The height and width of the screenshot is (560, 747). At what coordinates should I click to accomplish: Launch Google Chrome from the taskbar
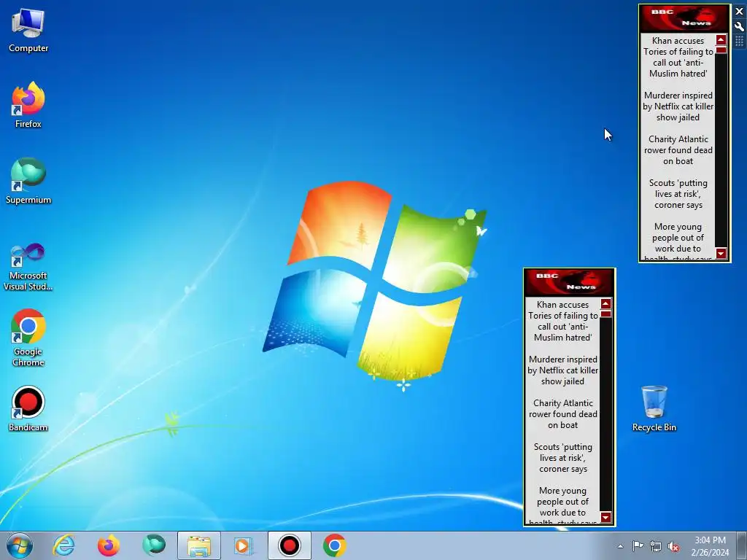pos(334,545)
